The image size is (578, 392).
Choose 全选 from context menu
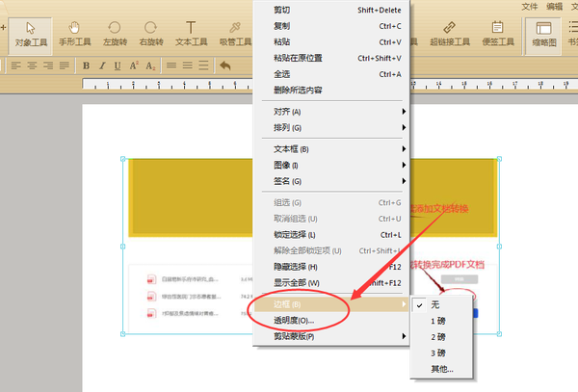[331, 74]
